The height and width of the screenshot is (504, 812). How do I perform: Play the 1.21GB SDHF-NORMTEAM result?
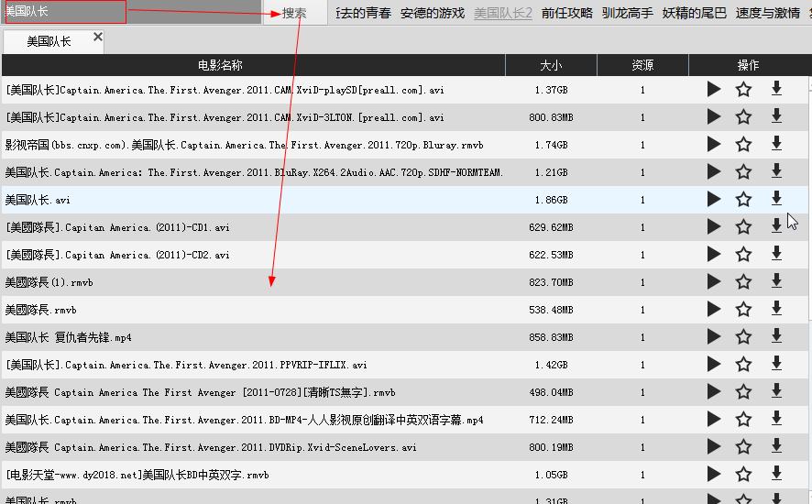714,171
